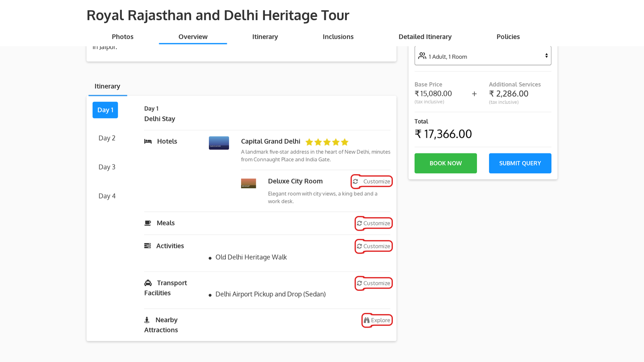
Task: View the Policies tab
Action: tap(508, 37)
